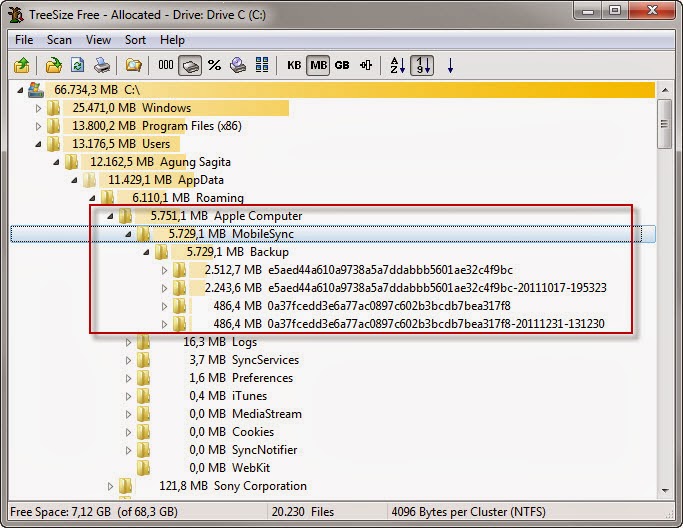Open the Scan menu

pos(59,40)
